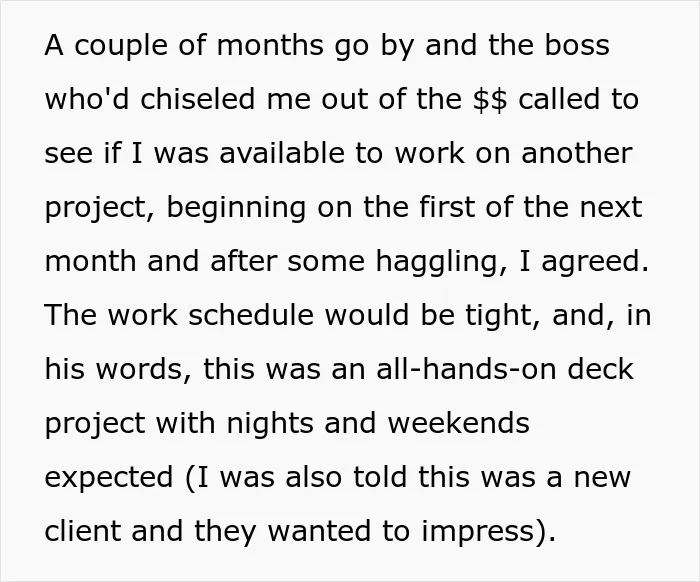Click the word "beginning"

[236, 209]
